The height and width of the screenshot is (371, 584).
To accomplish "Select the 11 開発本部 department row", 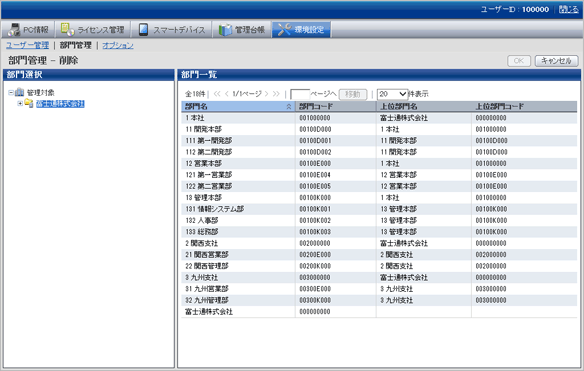I will 379,129.
